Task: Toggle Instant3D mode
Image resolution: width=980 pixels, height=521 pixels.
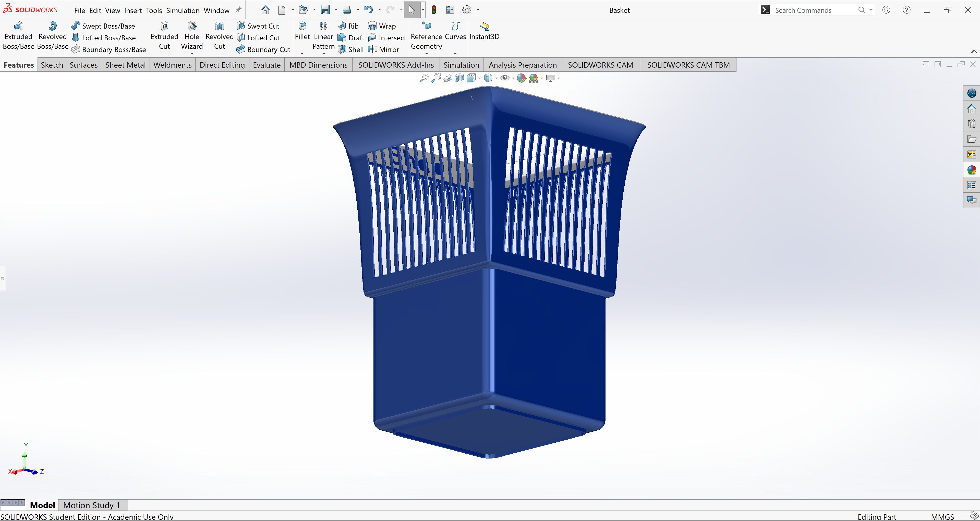Action: 484,31
